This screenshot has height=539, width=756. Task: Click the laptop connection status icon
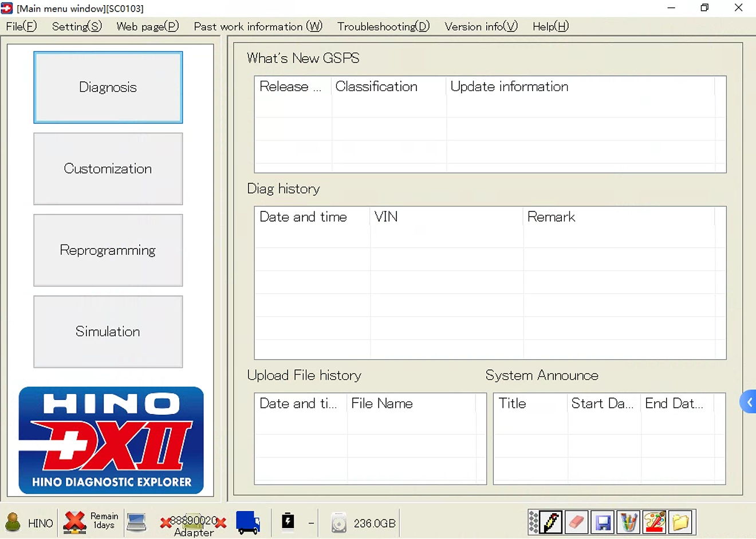137,522
